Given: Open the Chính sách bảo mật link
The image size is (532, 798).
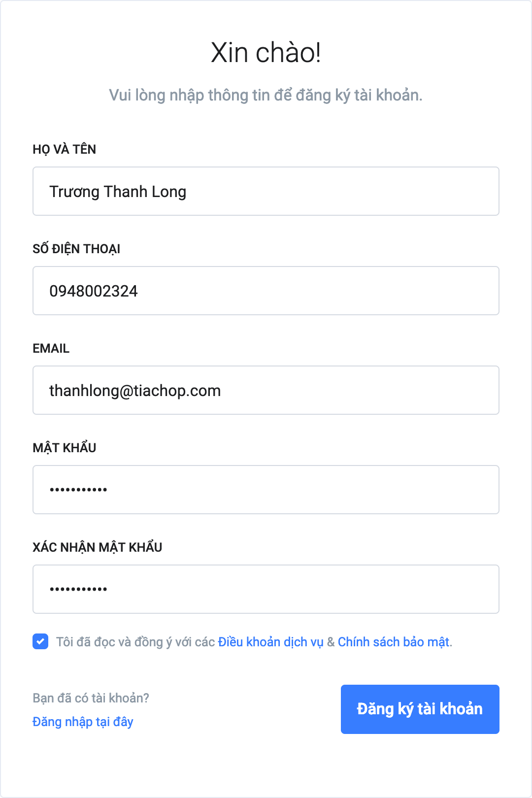Looking at the screenshot, I should click(x=394, y=642).
